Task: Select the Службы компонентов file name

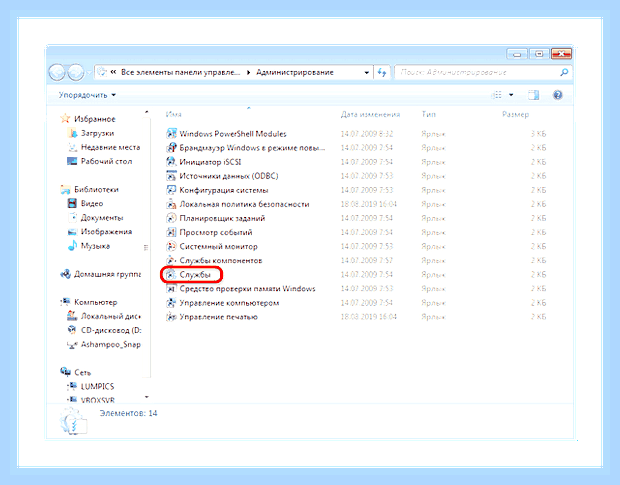Action: tap(221, 260)
